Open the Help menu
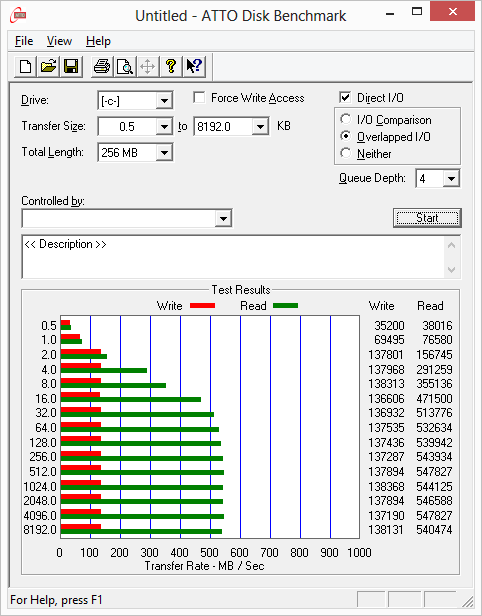The image size is (482, 616). coord(98,41)
